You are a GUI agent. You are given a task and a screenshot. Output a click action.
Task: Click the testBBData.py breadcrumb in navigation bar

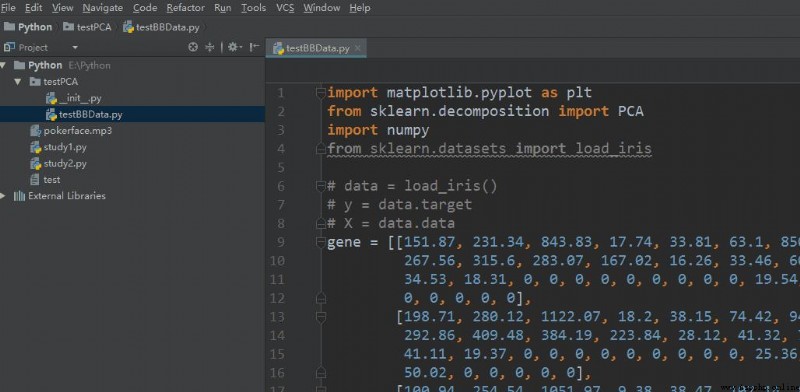tap(161, 27)
